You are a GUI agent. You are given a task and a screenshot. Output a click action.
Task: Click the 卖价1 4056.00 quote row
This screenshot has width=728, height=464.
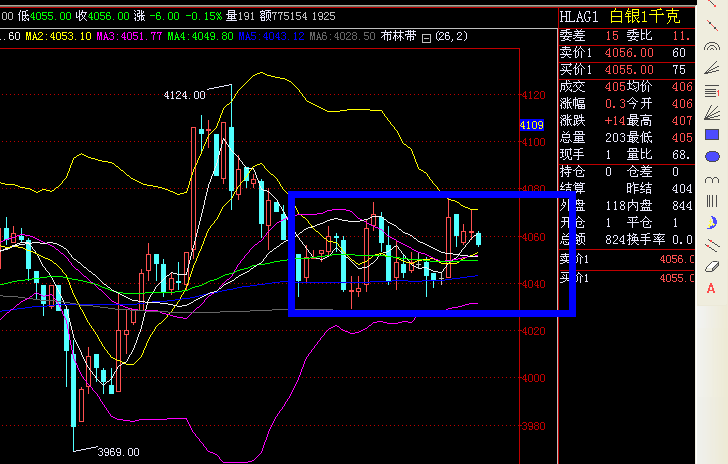click(x=627, y=53)
